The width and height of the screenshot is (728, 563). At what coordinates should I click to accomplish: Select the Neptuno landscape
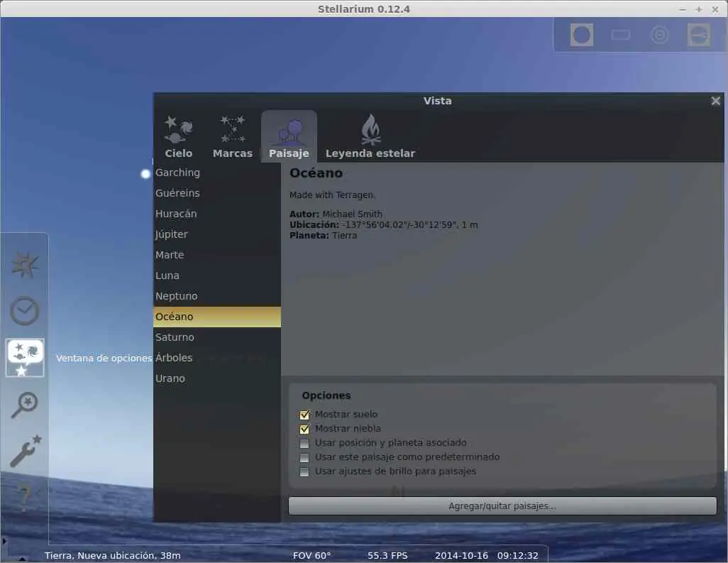pos(217,296)
